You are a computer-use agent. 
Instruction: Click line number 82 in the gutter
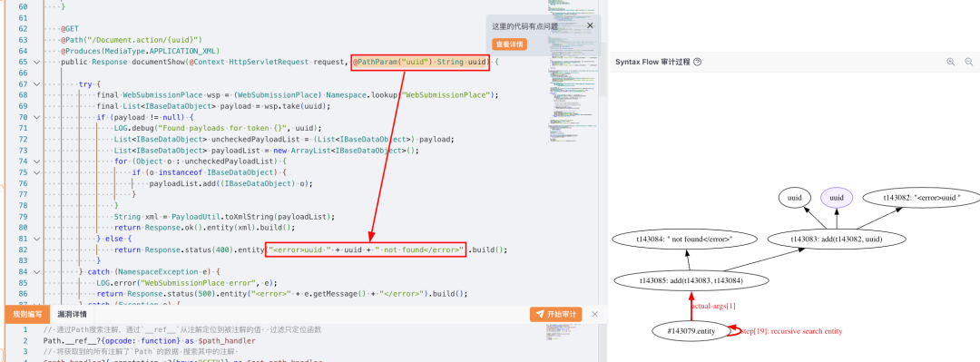point(23,249)
